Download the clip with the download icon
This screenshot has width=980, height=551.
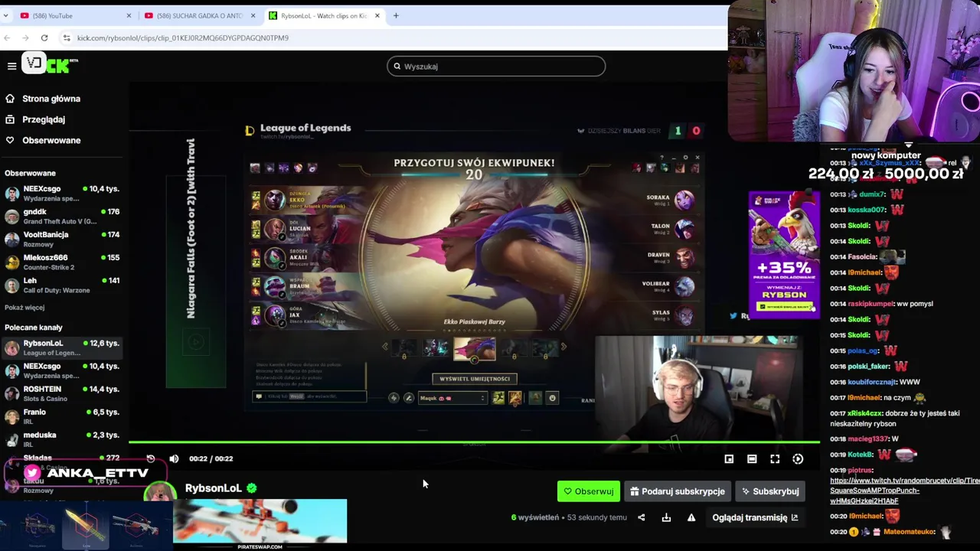[666, 517]
